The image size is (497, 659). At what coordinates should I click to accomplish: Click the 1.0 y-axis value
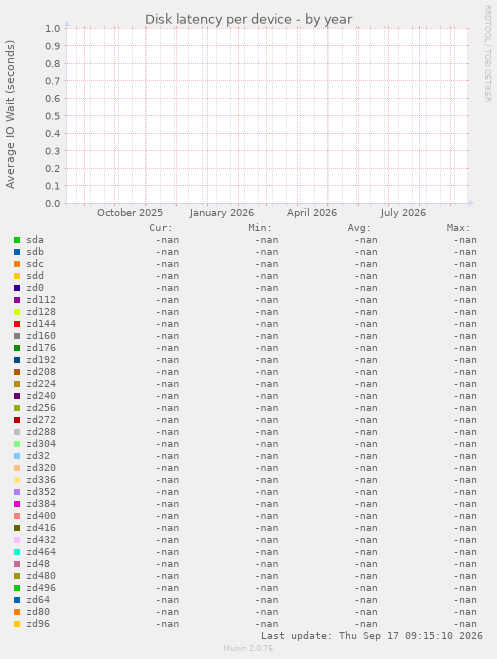click(53, 29)
